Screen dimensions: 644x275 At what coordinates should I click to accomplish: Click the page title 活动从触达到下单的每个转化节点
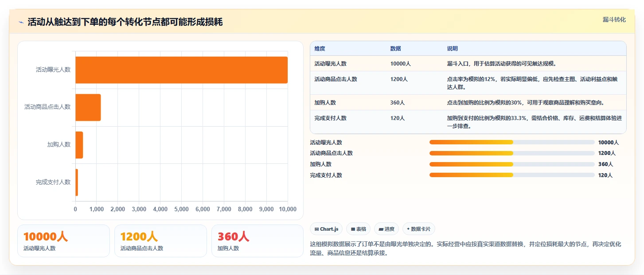pyautogui.click(x=125, y=22)
